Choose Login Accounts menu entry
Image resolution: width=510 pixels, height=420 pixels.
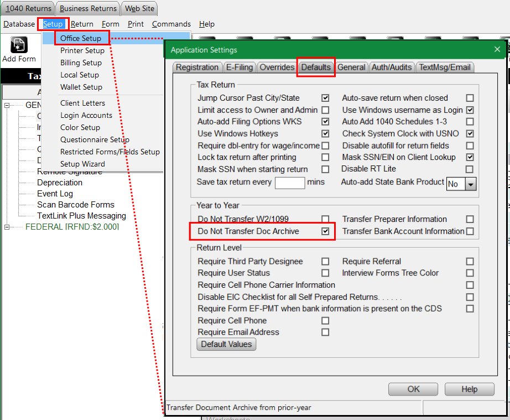pyautogui.click(x=86, y=115)
